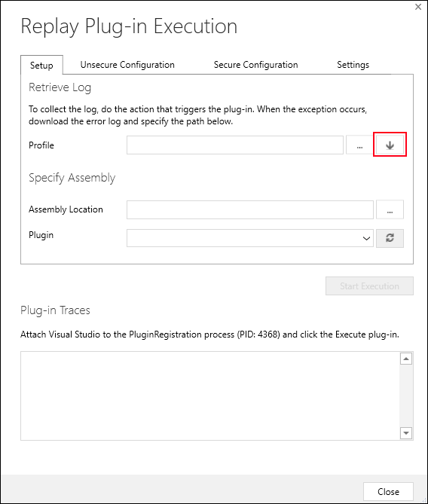Click the traces scrollbar up arrow
This screenshot has width=428, height=504.
coord(406,359)
